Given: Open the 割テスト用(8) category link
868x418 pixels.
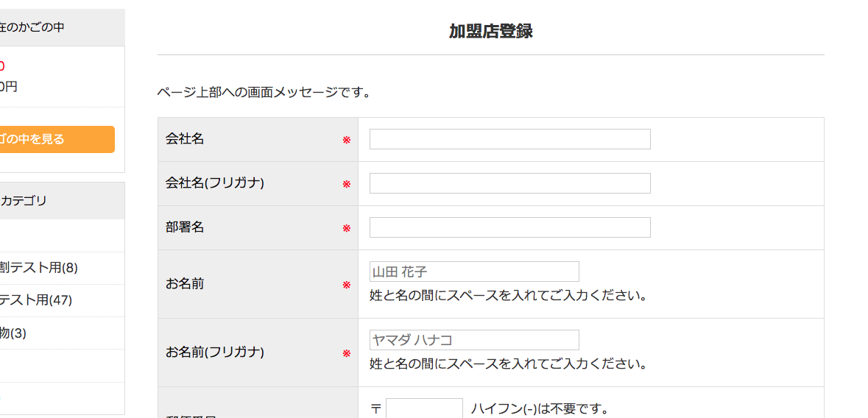Looking at the screenshot, I should 39,268.
